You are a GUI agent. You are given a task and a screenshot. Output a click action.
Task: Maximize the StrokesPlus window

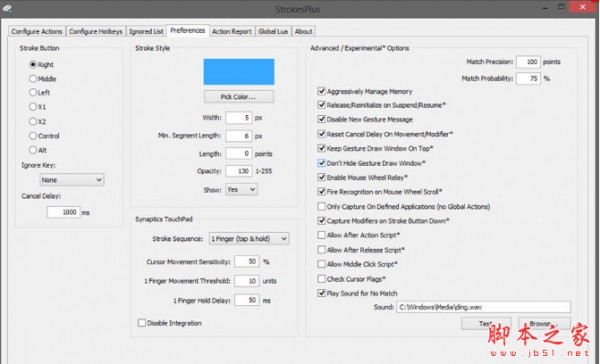pyautogui.click(x=561, y=7)
